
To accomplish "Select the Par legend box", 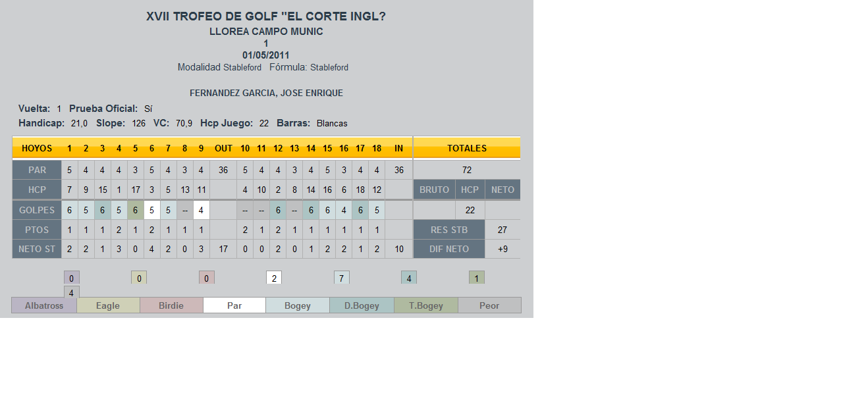I will coord(234,305).
